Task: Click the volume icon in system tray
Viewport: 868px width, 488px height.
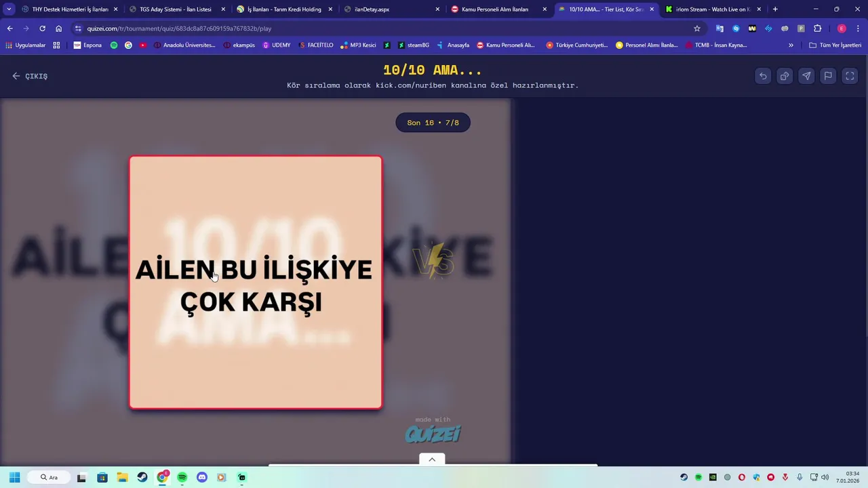Action: [x=825, y=477]
